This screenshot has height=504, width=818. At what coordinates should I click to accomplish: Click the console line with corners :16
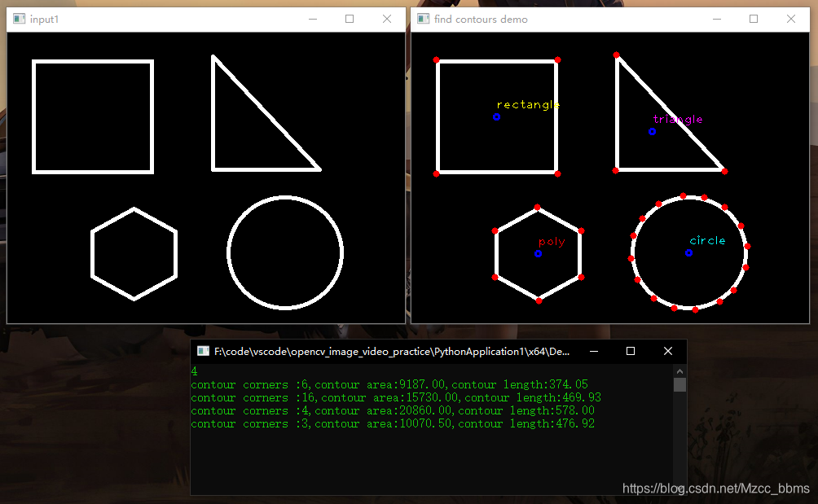396,397
